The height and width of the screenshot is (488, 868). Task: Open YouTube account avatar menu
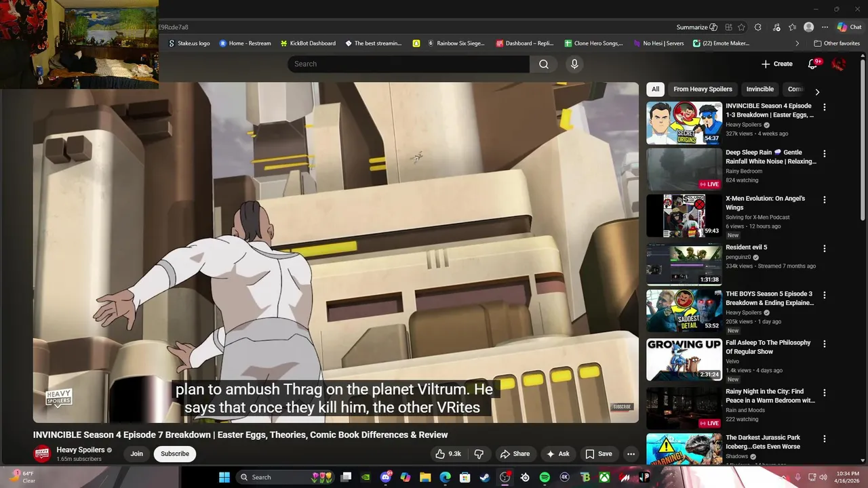pyautogui.click(x=839, y=64)
